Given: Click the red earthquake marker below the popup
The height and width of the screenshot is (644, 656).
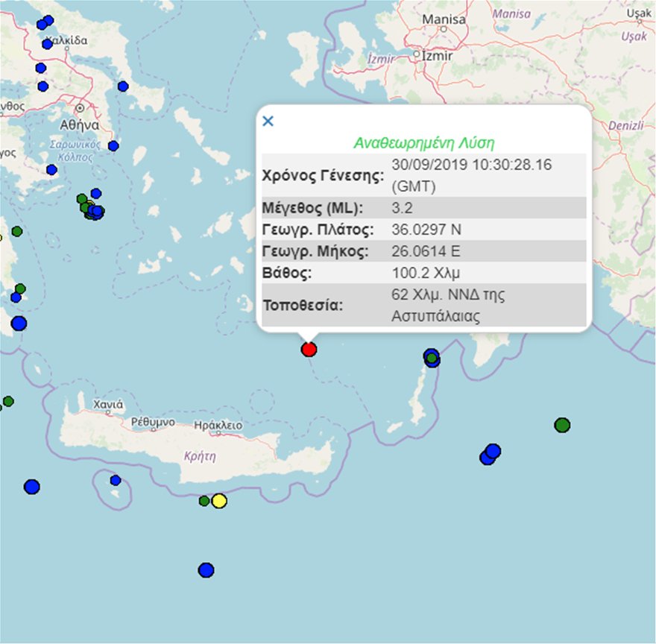Looking at the screenshot, I should coord(309,350).
